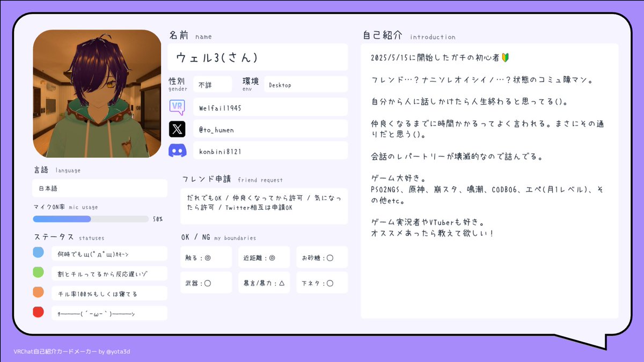Screen dimensions: 644x362
Task: Select the green status color dot
Action: [x=38, y=272]
